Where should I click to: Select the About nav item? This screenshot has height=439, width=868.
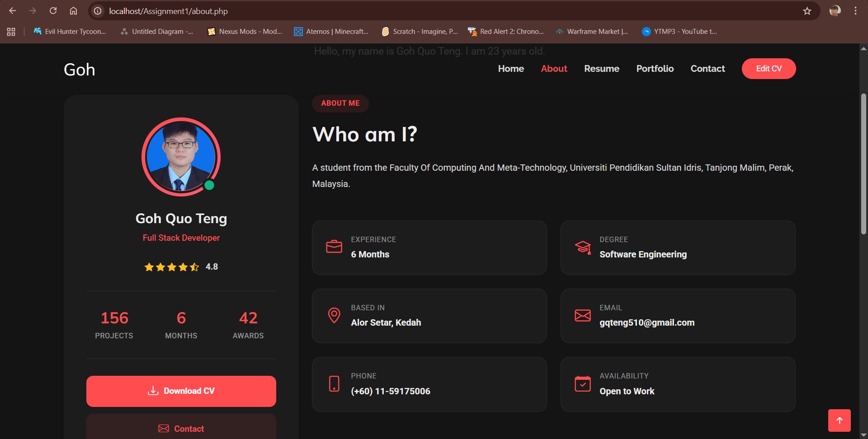(x=554, y=69)
